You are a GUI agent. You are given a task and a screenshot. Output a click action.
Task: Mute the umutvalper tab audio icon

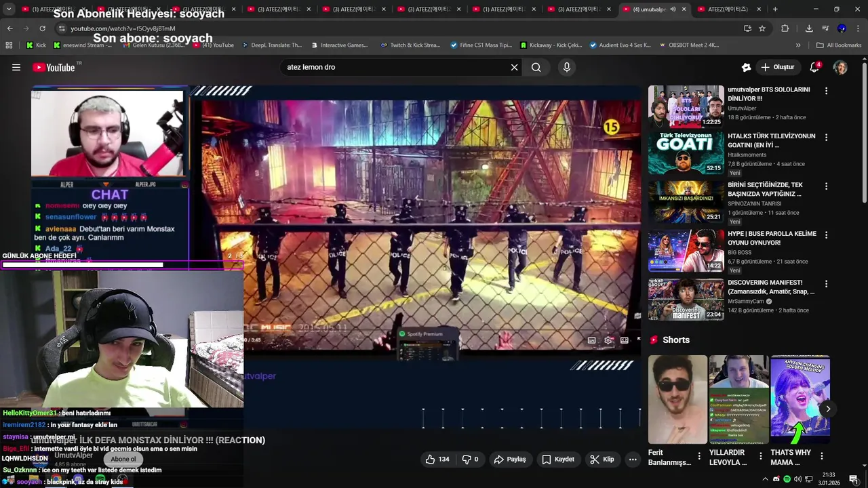click(673, 9)
